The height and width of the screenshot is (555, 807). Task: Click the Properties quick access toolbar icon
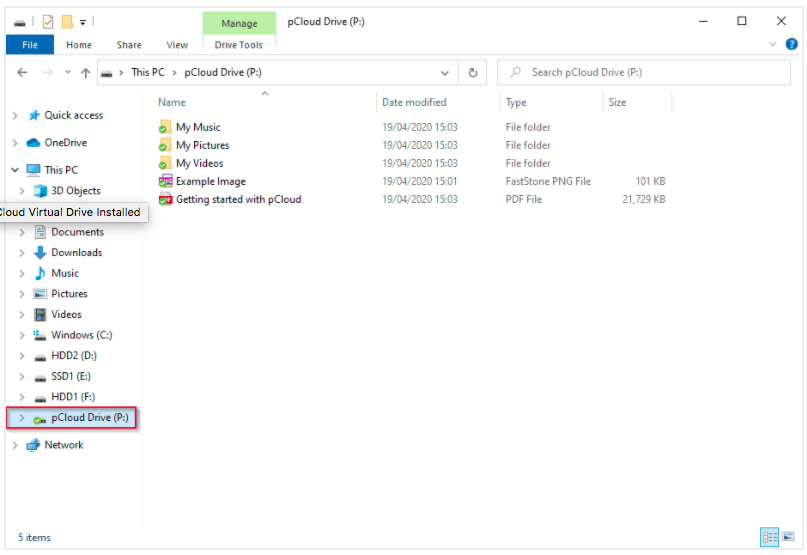pyautogui.click(x=48, y=22)
